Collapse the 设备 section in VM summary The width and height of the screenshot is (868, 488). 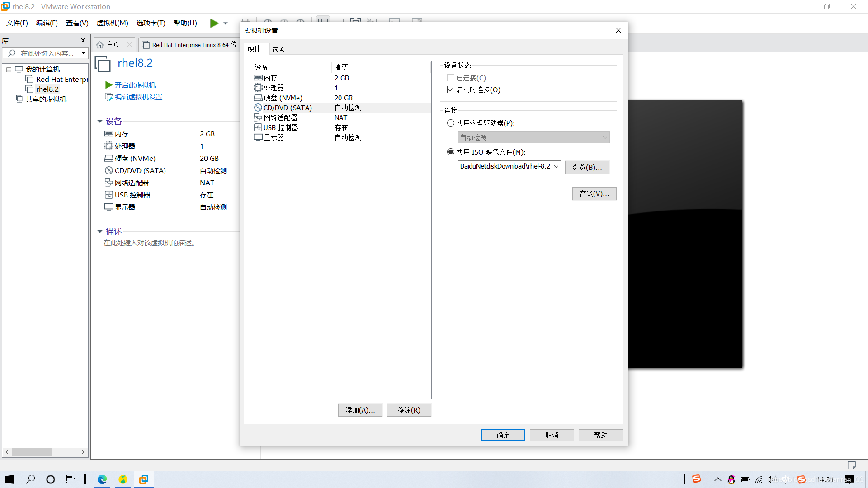click(x=100, y=121)
